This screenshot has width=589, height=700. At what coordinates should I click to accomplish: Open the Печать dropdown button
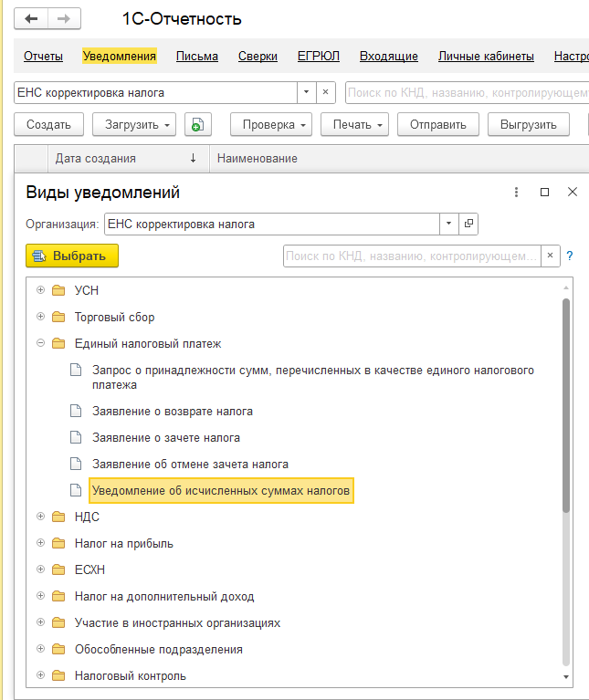coord(354,124)
